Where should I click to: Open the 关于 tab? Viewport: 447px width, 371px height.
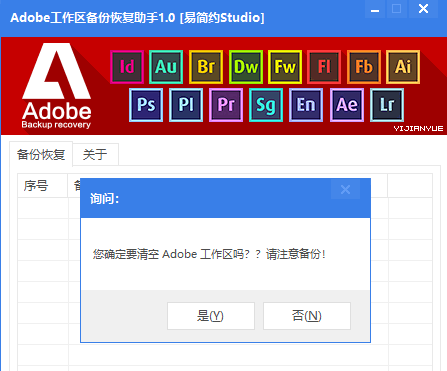(x=95, y=154)
